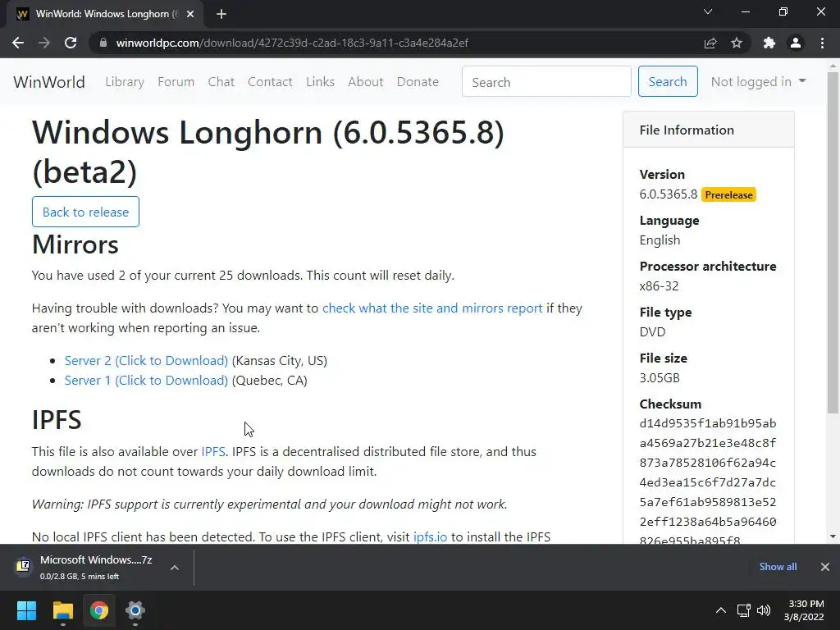Open check what the site and mirrors report link
Viewport: 840px width, 630px height.
click(432, 308)
